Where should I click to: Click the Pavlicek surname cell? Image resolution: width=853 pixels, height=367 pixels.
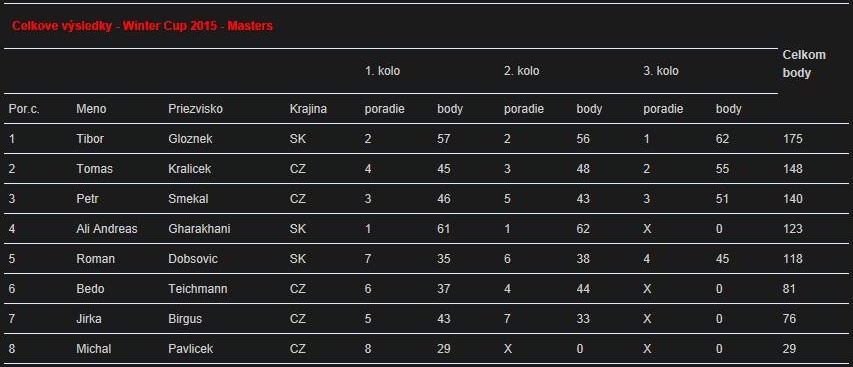click(190, 349)
